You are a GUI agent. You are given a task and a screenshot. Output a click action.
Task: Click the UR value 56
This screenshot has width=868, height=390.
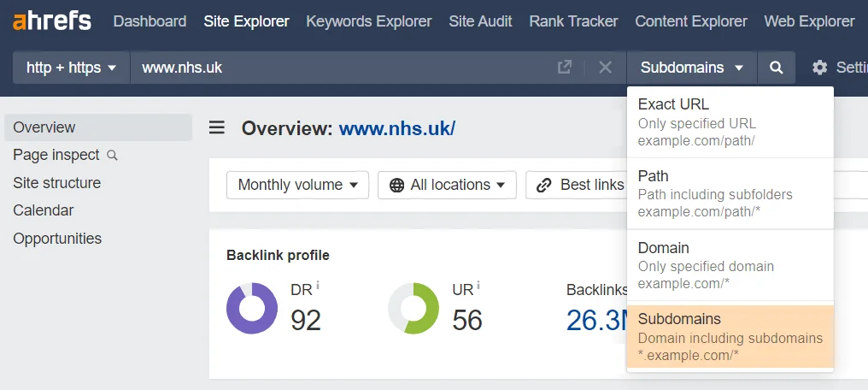pyautogui.click(x=467, y=320)
